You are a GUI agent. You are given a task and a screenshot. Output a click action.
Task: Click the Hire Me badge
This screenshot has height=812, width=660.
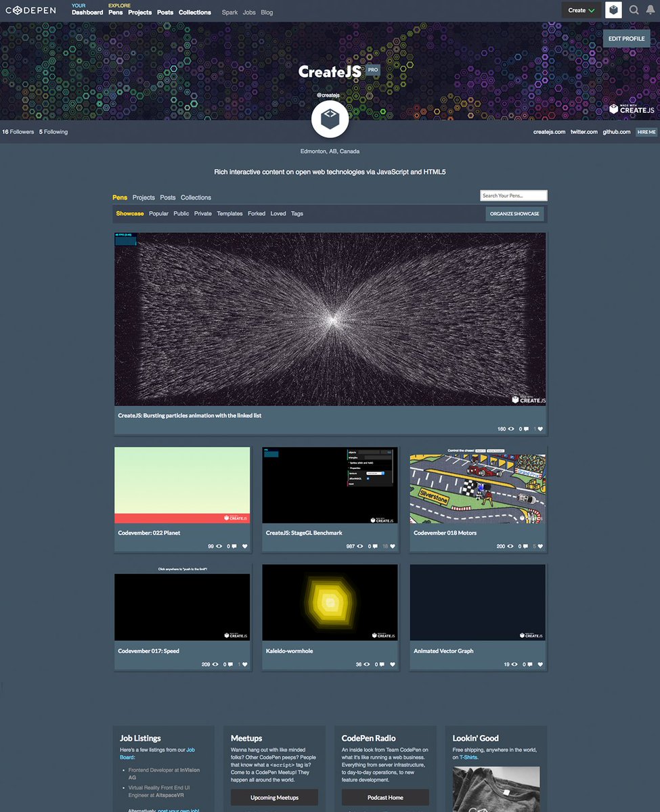646,132
